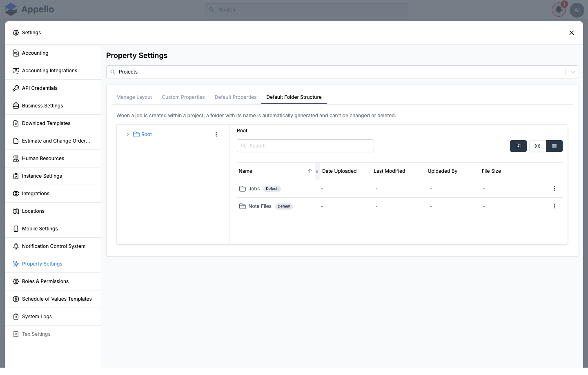Open the Jobs default folder
The width and height of the screenshot is (588, 375).
(x=254, y=189)
